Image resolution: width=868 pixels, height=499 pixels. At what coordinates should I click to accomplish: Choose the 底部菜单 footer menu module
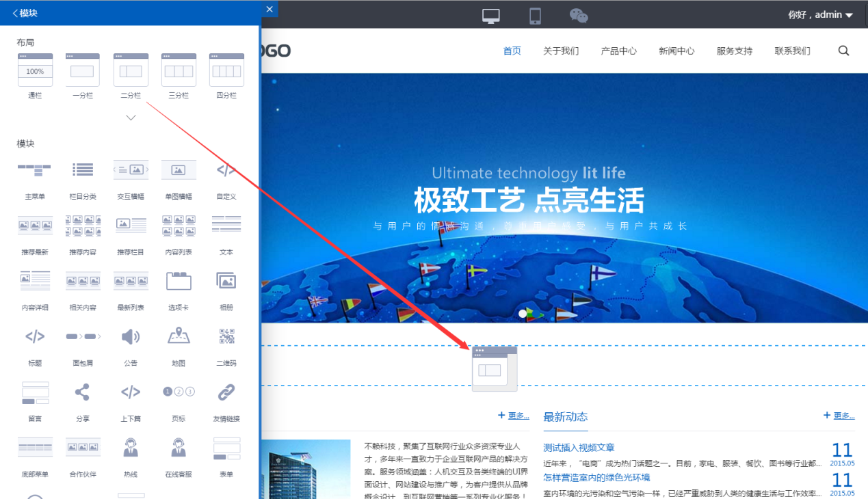point(35,448)
